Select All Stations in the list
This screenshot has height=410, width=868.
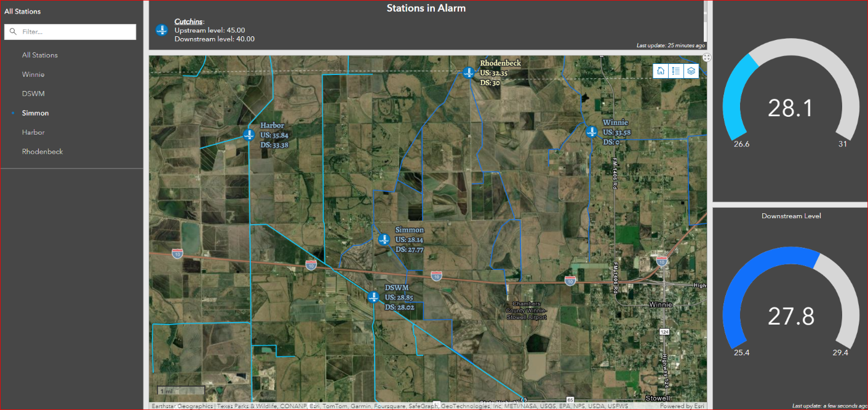click(x=40, y=55)
